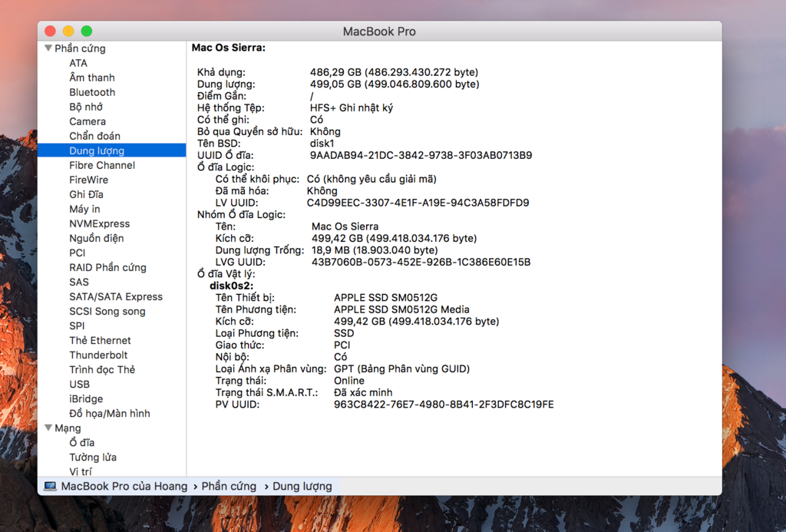Click the BSD name disk1
The height and width of the screenshot is (532, 786).
click(x=322, y=144)
